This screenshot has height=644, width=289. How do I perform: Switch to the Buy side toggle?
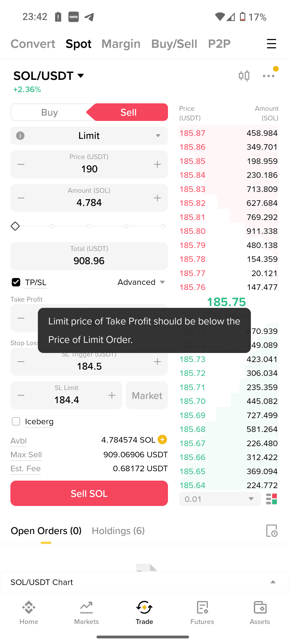click(50, 112)
